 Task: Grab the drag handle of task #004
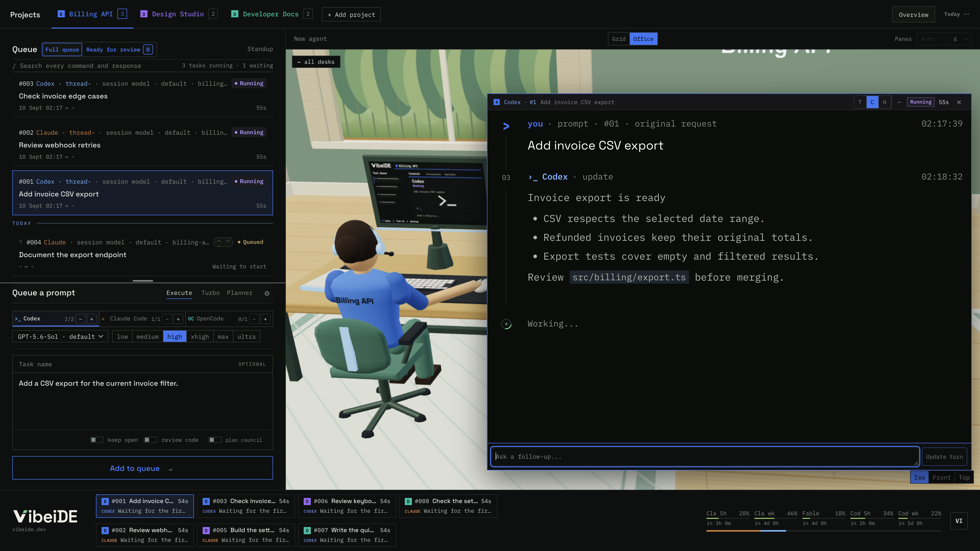click(21, 242)
